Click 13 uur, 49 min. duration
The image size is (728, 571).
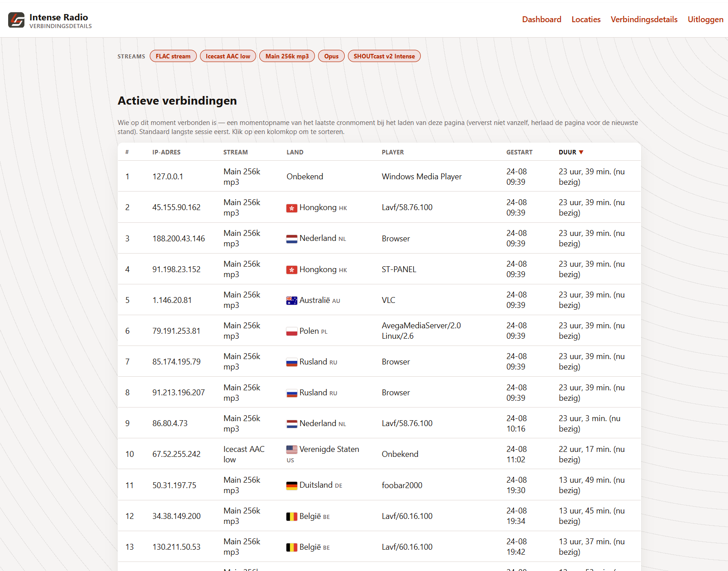(x=592, y=485)
